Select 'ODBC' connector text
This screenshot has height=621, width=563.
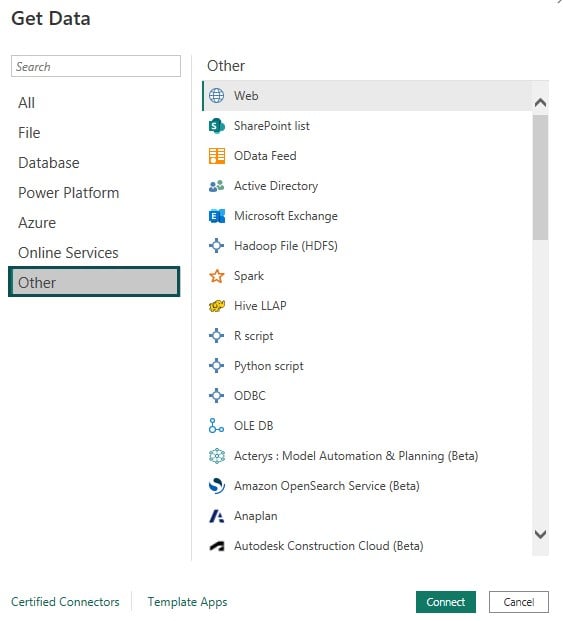[x=249, y=396]
